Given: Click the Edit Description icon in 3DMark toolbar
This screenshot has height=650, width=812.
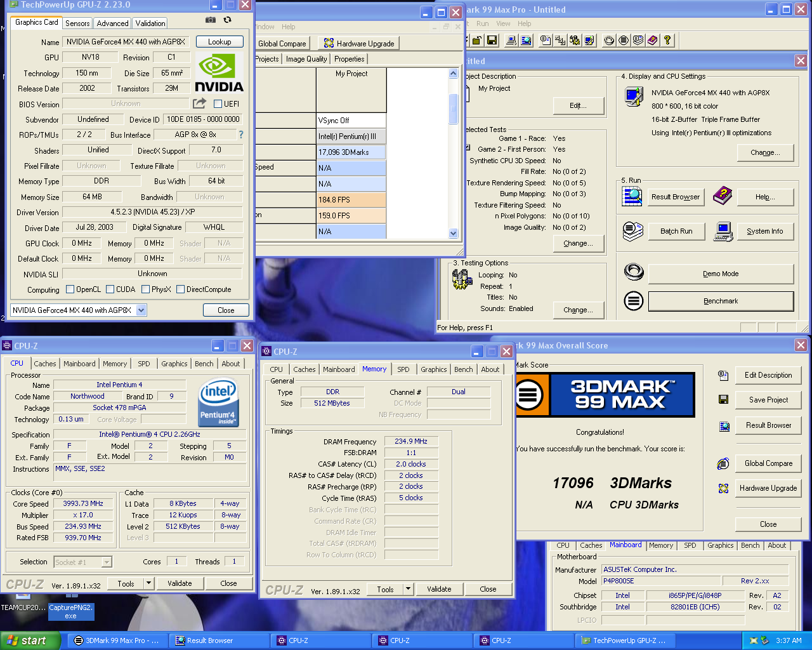Looking at the screenshot, I should click(545, 40).
